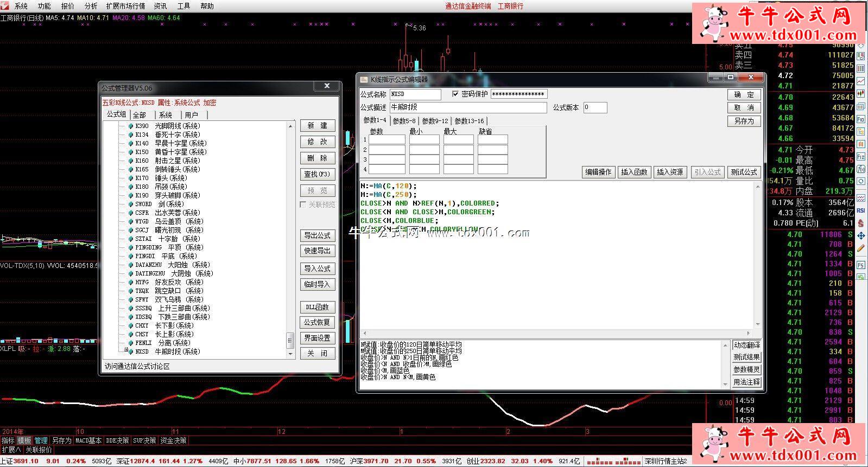The height and width of the screenshot is (467, 868).
Task: Click the 用法注释 button
Action: 747,382
